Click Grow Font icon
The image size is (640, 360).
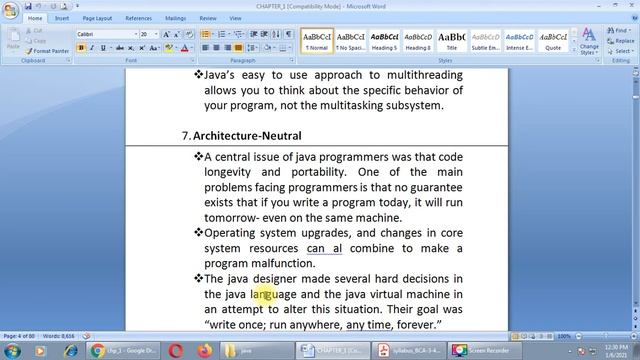(x=166, y=34)
